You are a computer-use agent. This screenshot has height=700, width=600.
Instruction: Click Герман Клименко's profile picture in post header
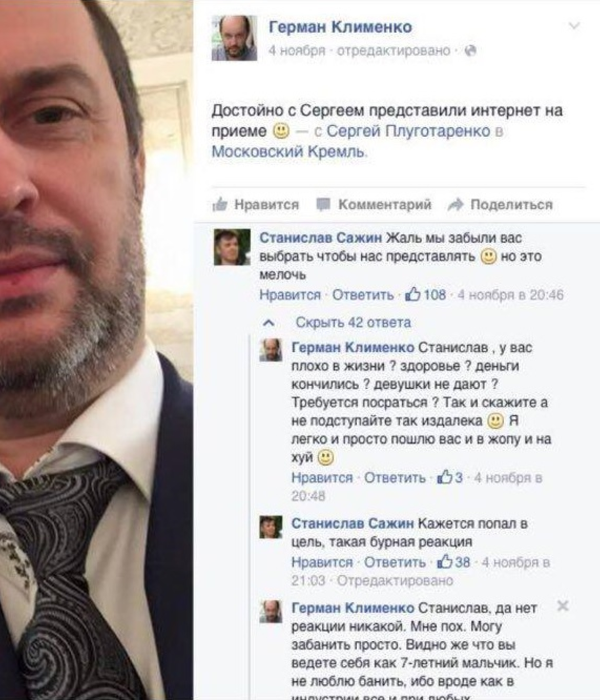click(234, 38)
